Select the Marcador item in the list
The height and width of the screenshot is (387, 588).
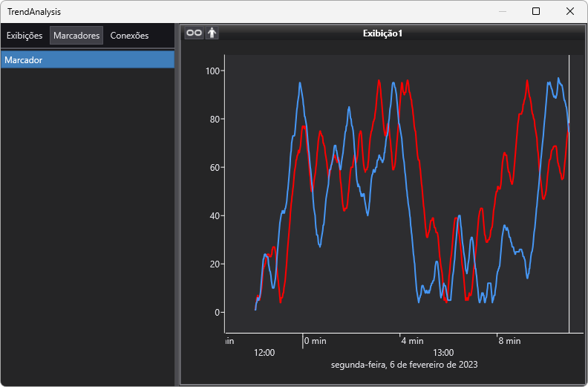[x=88, y=60]
